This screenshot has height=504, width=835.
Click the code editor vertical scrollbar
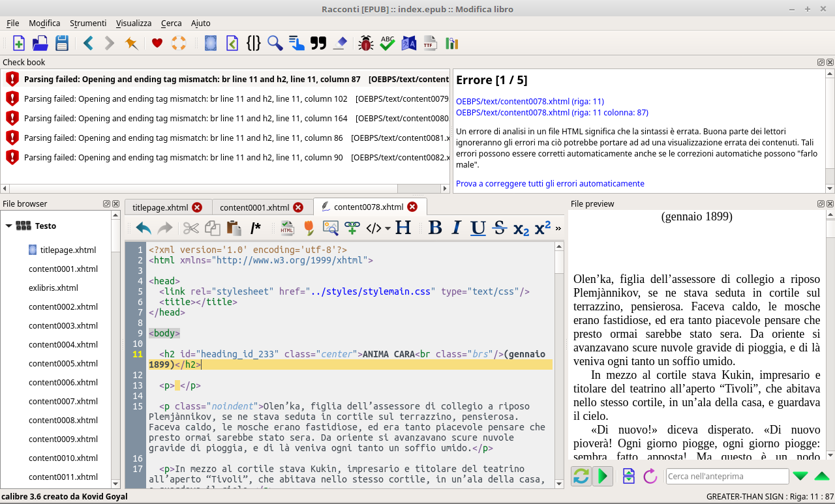[559, 365]
